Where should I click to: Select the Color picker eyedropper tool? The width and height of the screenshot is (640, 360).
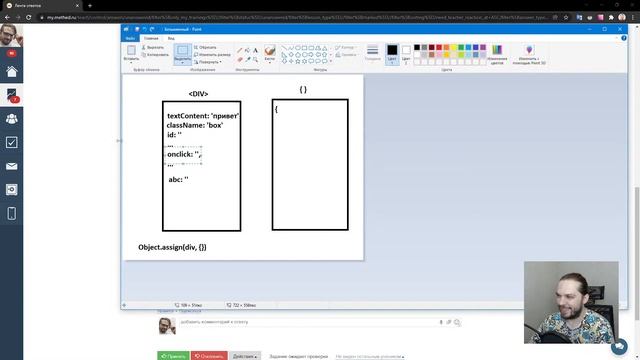(x=247, y=60)
